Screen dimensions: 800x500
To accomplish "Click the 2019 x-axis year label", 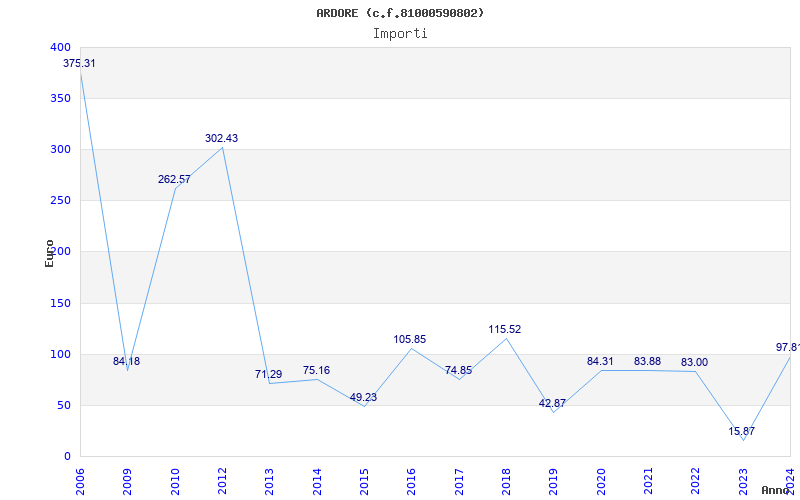I will tap(554, 482).
